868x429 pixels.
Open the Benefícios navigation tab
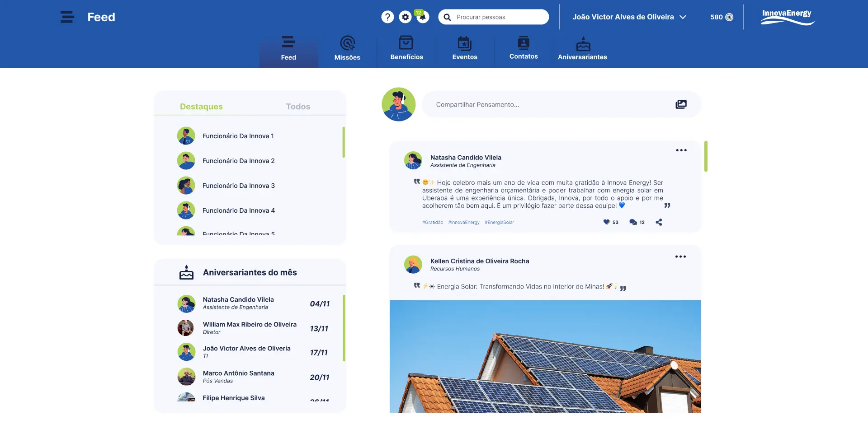click(x=406, y=48)
